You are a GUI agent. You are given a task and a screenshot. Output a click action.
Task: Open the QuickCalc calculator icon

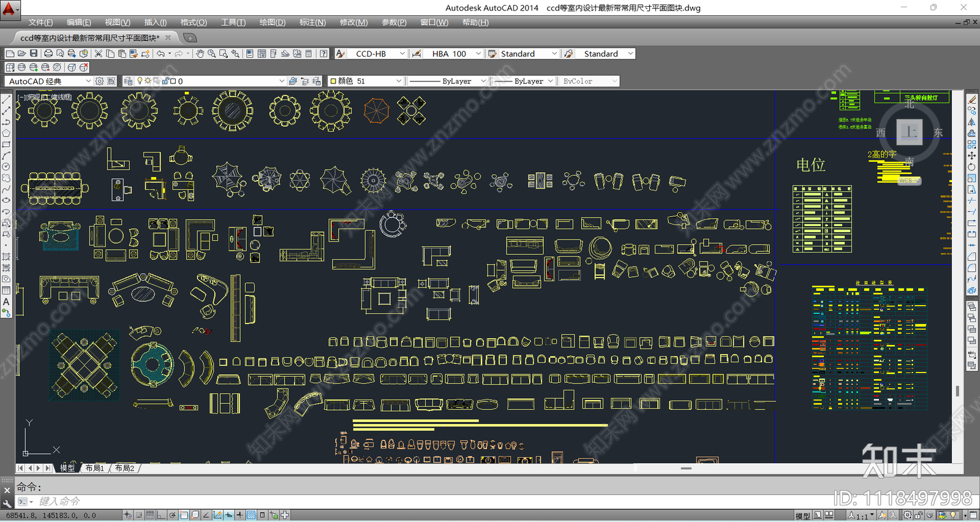(309, 54)
